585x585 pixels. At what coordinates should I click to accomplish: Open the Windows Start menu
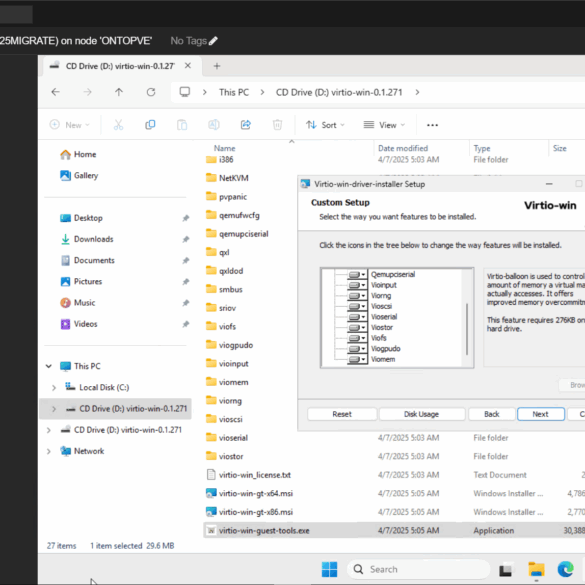[x=329, y=569]
